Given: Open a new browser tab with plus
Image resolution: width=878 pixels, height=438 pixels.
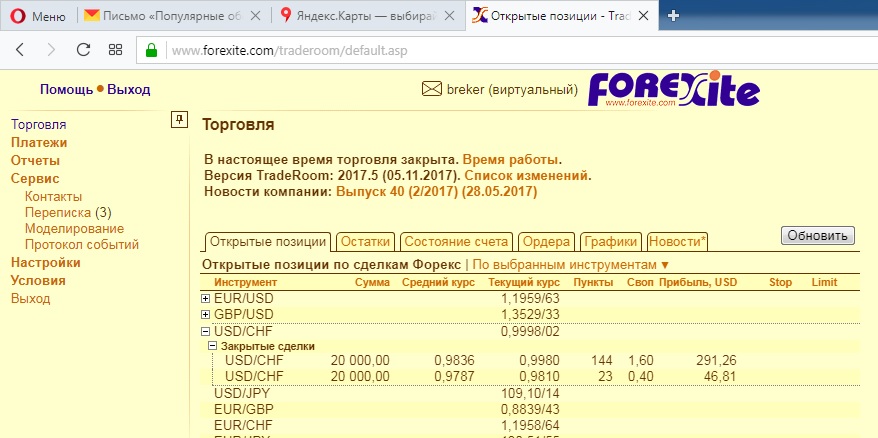Looking at the screenshot, I should pyautogui.click(x=674, y=16).
